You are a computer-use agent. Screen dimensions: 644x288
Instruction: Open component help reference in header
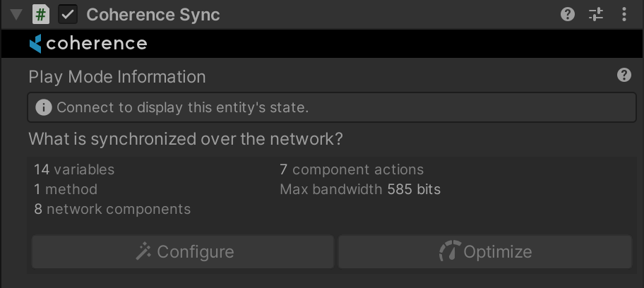pos(568,14)
